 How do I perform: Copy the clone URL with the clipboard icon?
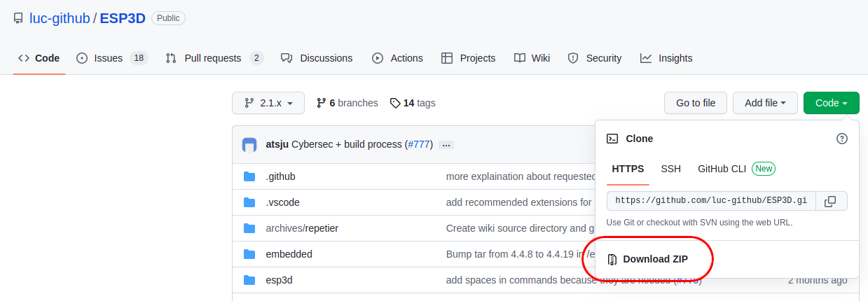point(830,202)
